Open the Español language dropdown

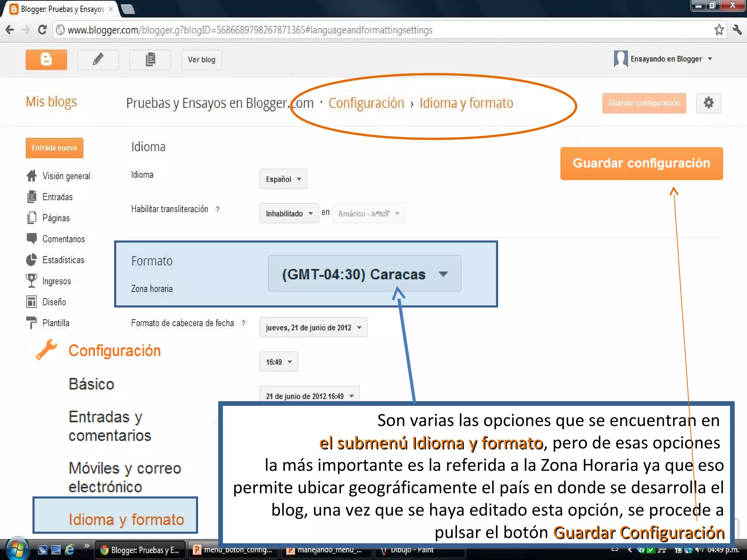coord(283,179)
